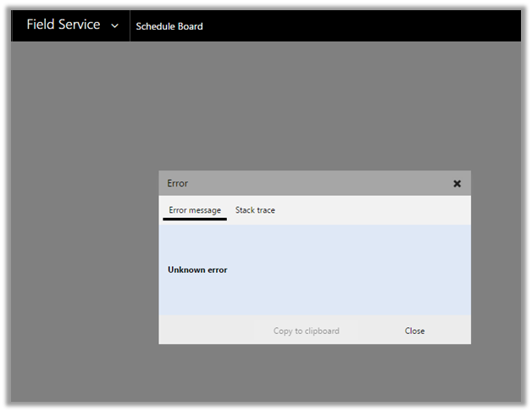Click the Close button in dialog footer

(414, 331)
